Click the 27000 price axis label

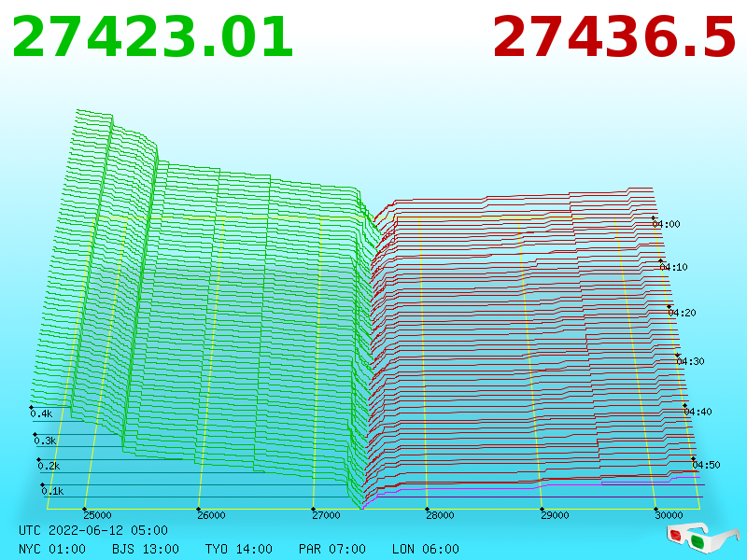[x=326, y=515]
